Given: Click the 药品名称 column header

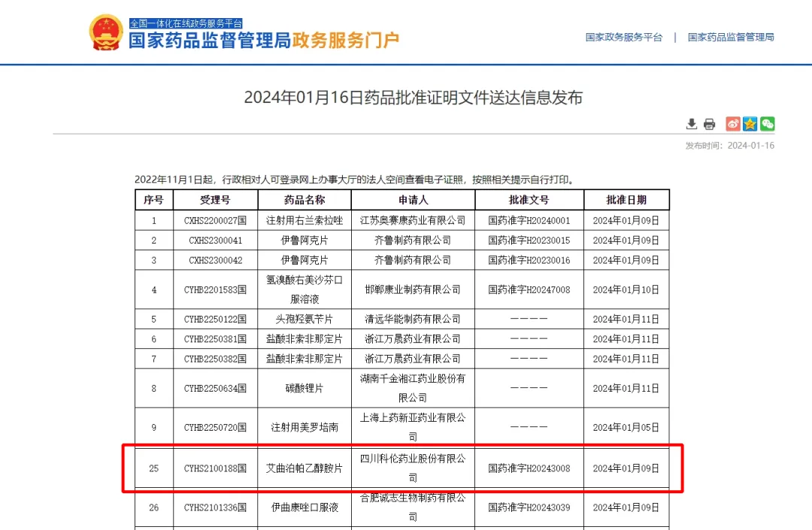Looking at the screenshot, I should [304, 200].
